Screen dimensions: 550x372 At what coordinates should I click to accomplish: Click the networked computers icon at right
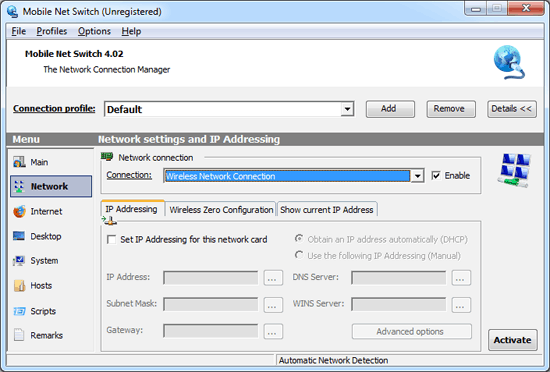coord(514,170)
